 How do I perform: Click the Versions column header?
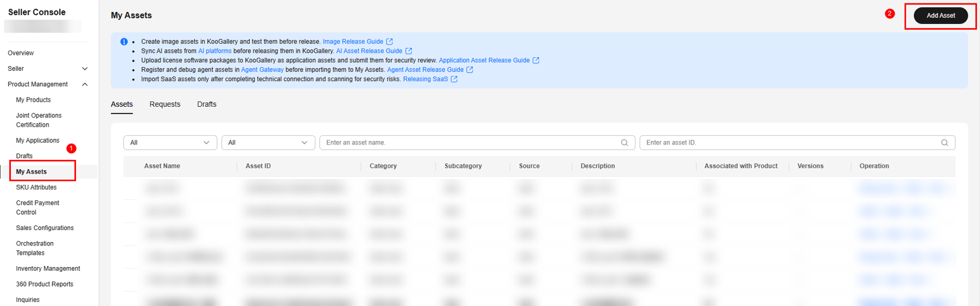810,166
